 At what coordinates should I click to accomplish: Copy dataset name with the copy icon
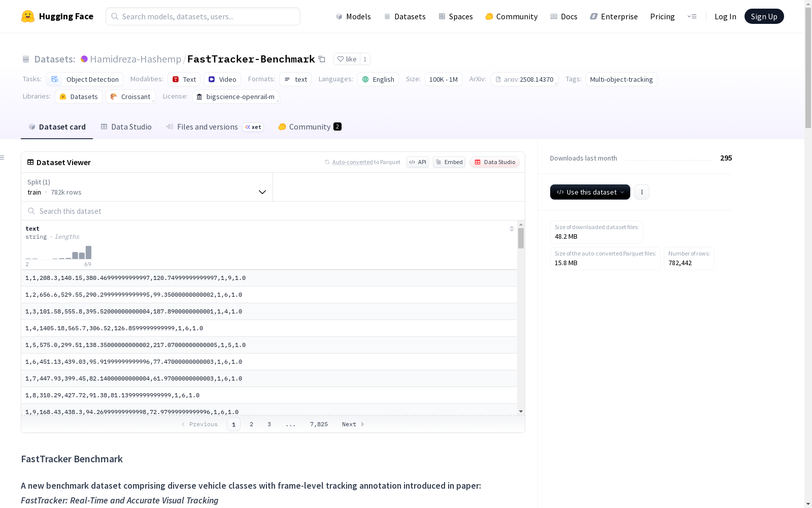(322, 59)
